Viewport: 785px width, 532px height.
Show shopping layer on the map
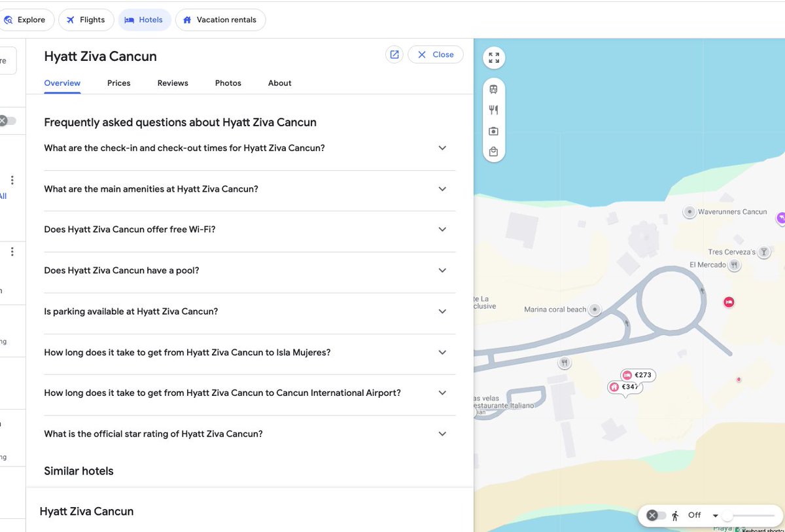coord(493,152)
